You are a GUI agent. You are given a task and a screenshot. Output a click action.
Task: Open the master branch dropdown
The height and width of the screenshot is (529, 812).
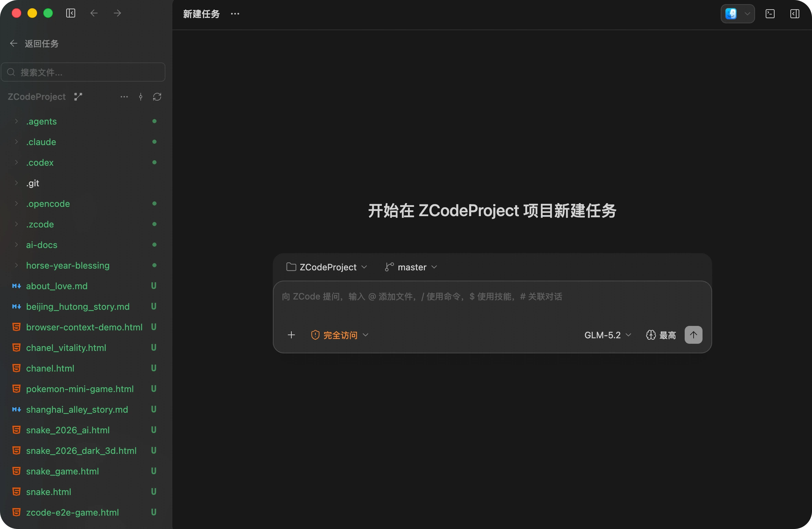(x=411, y=267)
